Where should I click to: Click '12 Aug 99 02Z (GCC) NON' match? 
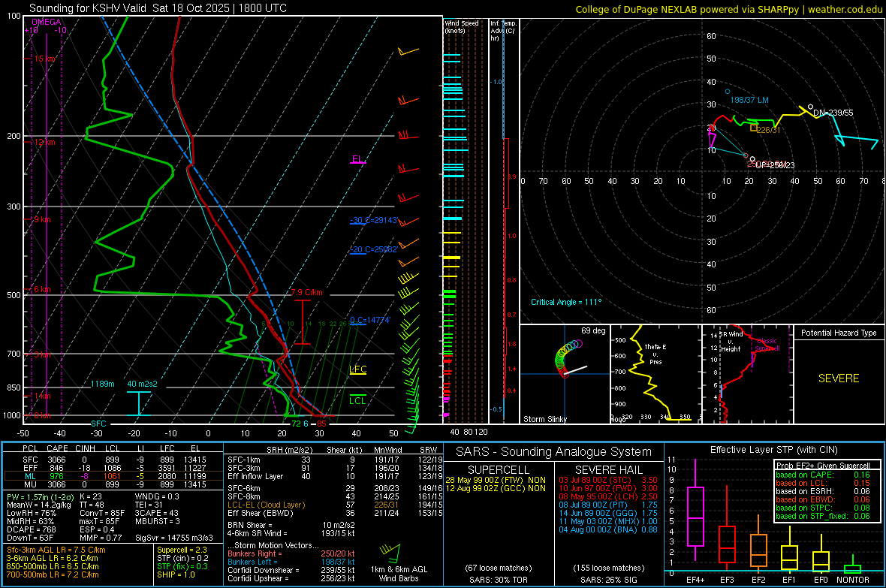coord(496,488)
